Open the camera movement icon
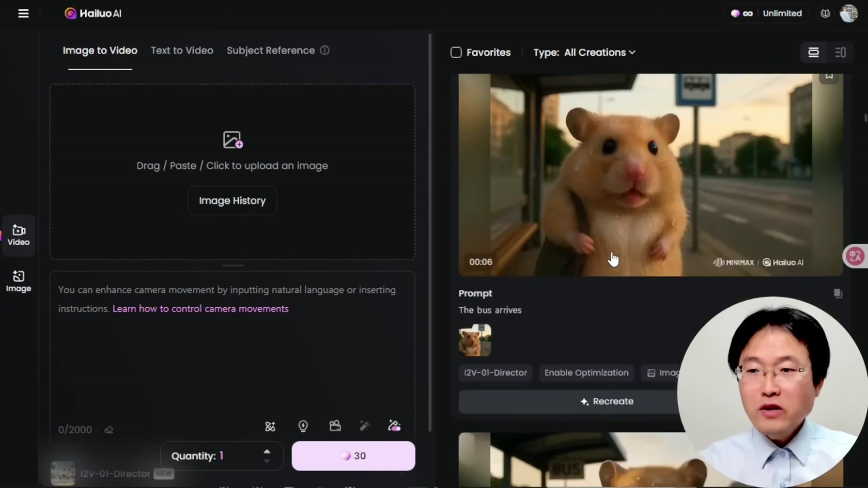This screenshot has height=488, width=868. [x=335, y=426]
